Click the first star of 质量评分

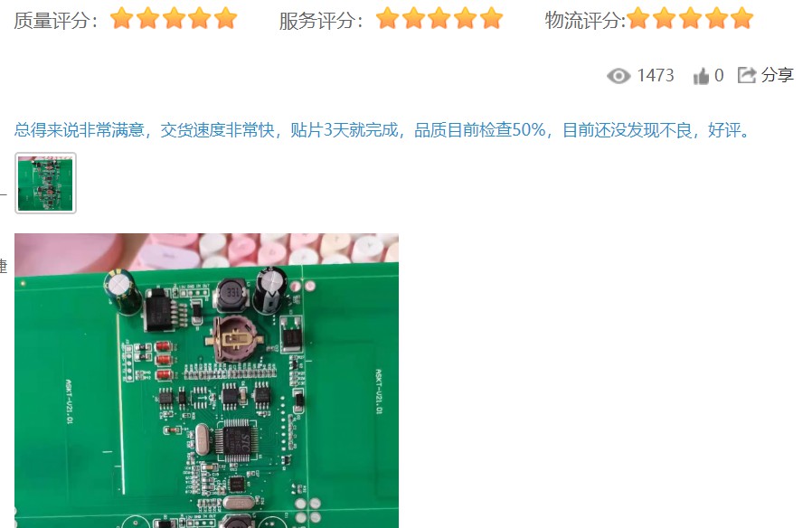[x=122, y=18]
